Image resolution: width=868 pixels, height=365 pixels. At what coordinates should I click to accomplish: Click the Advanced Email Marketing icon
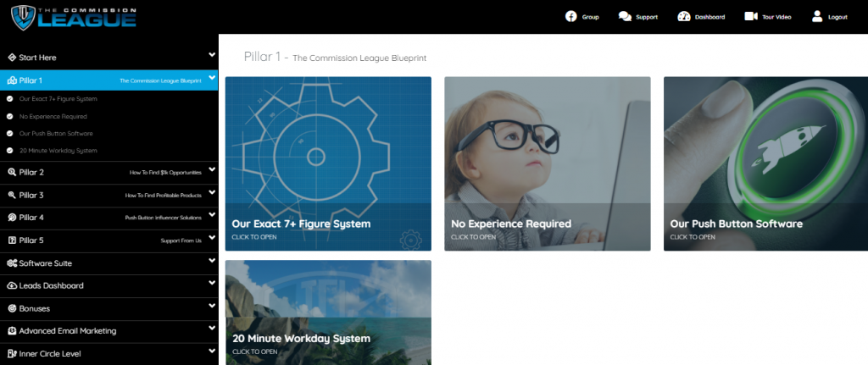pyautogui.click(x=12, y=331)
